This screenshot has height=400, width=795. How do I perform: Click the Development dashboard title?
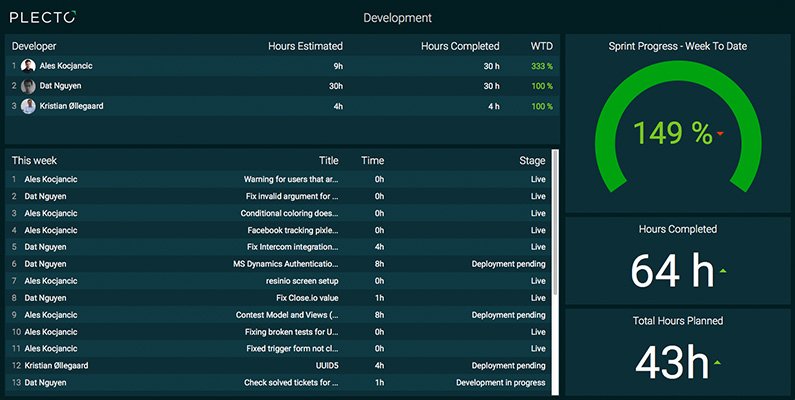point(398,18)
